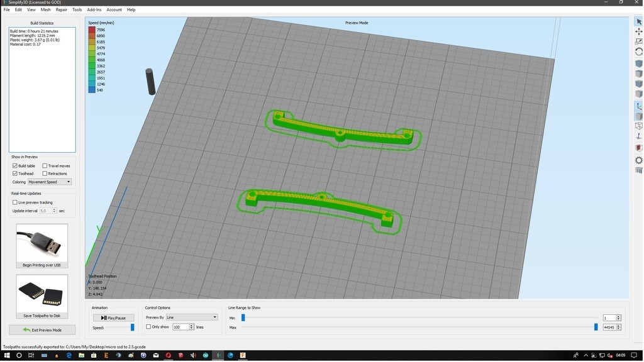Open the Add-Ins menu
Image resolution: width=644 pixels, height=362 pixels.
pyautogui.click(x=94, y=9)
